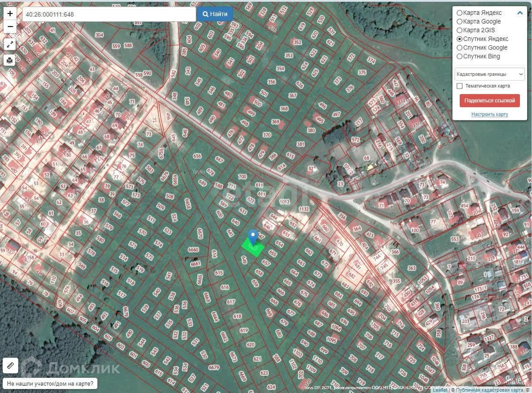532x393 pixels.
Task: Click parcel number 6661 on the map
Action: pyautogui.click(x=196, y=264)
